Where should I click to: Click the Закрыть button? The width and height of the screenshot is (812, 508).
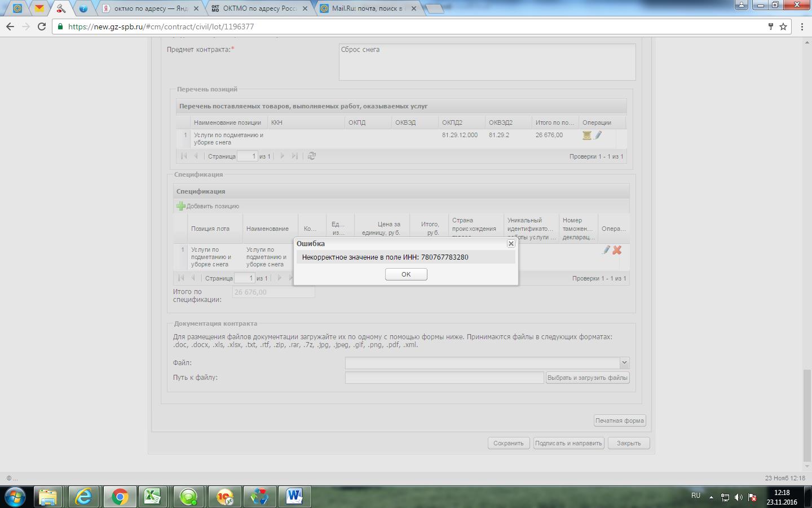coord(629,443)
